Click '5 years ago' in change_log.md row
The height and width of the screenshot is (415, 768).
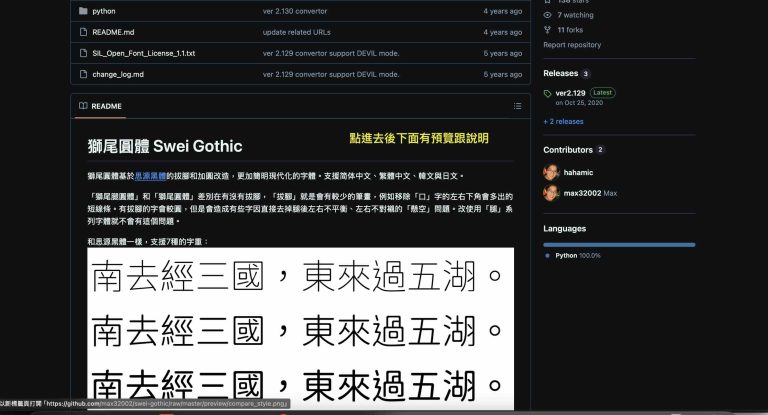tap(503, 74)
